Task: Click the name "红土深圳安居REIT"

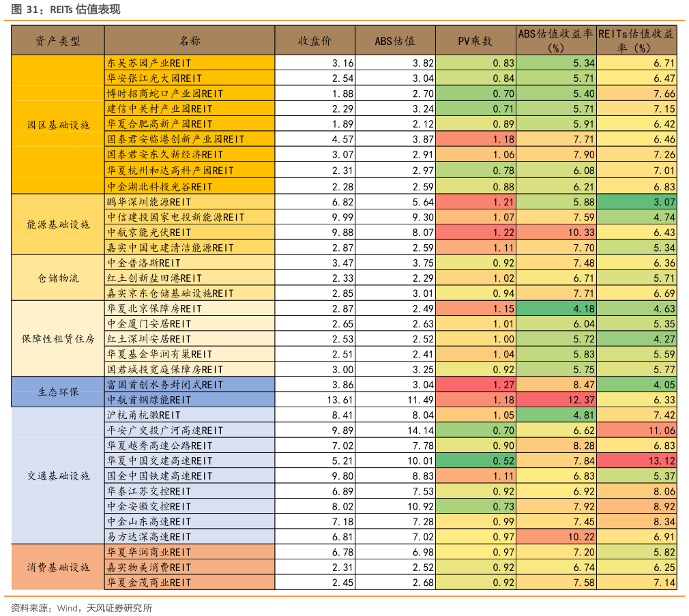Action: 149,339
